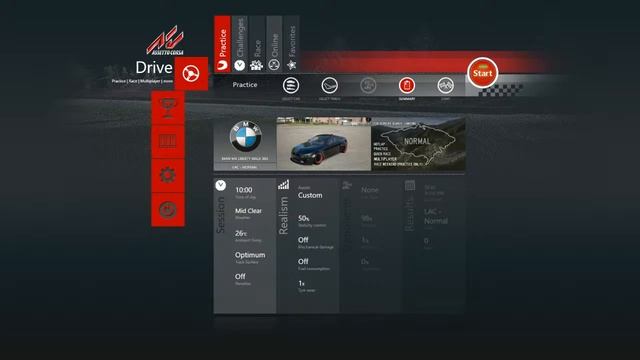Switch to the Online tab
The width and height of the screenshot is (640, 360).
click(274, 44)
